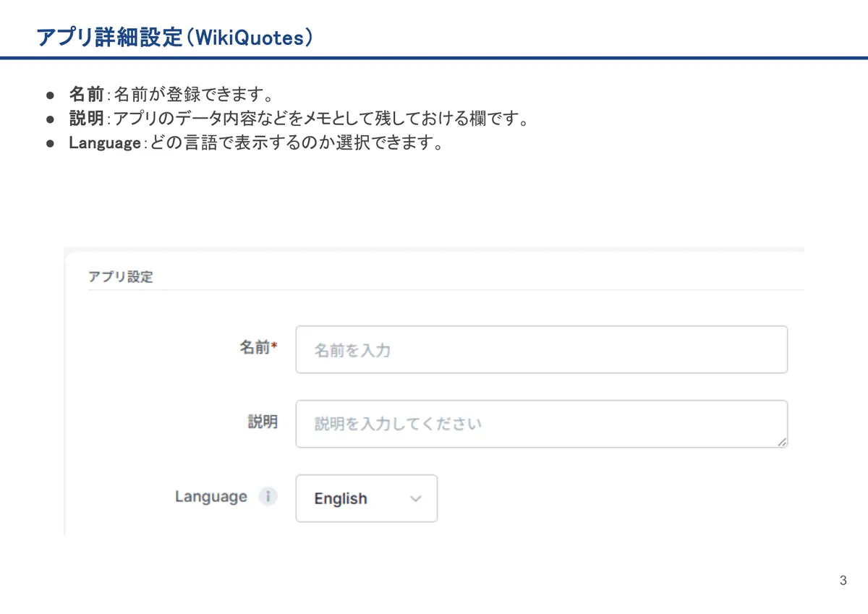Click the bullet about アプリのデータ内容 memo

point(299,119)
